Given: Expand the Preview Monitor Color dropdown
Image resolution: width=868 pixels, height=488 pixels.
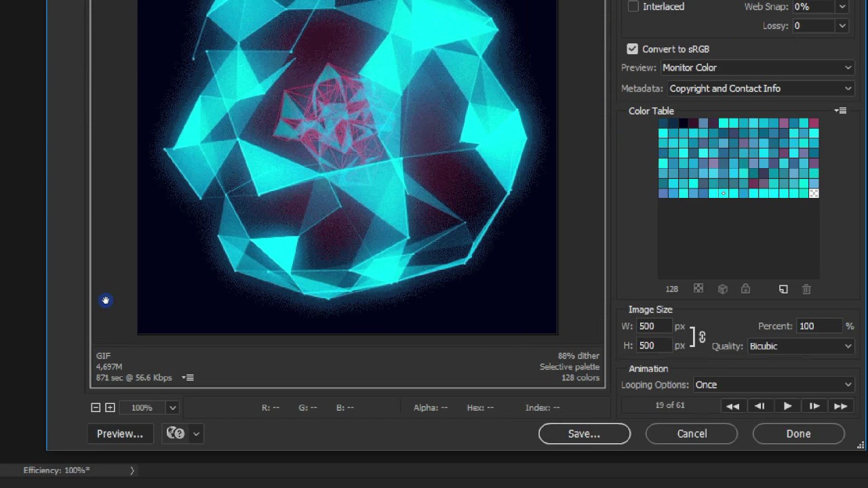Looking at the screenshot, I should [x=757, y=68].
